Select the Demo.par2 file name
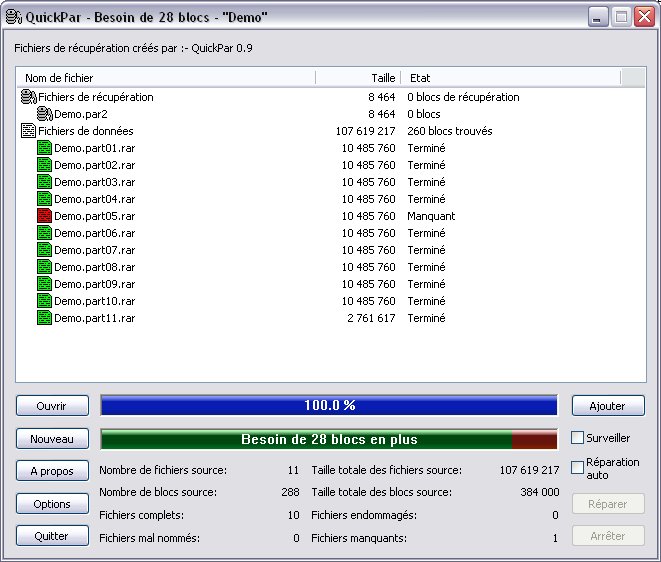 81,114
